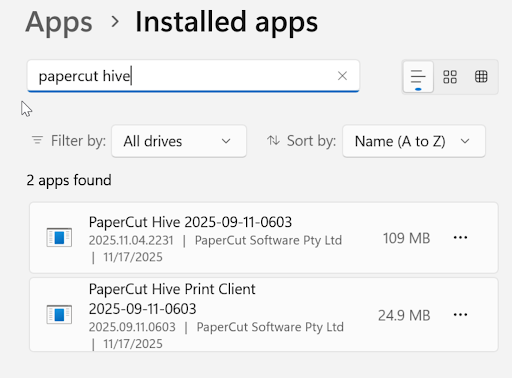Click the 24.9 MB size label
This screenshot has height=378, width=512.
click(404, 315)
